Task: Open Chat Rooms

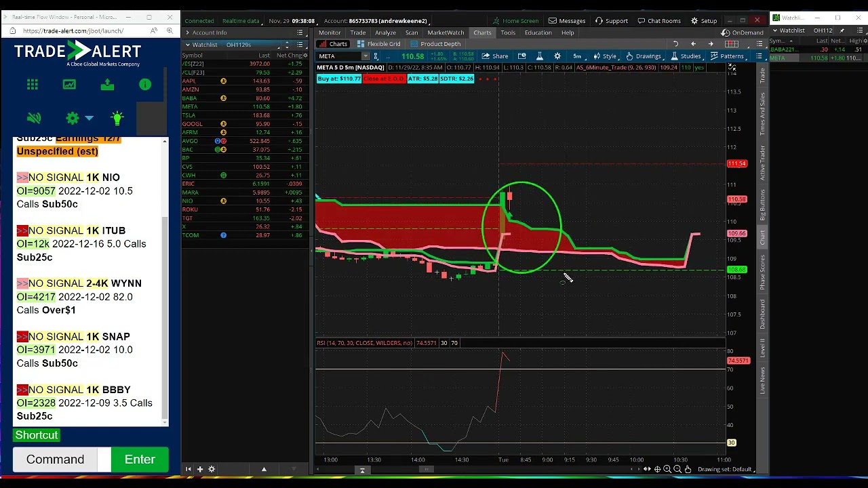Action: pyautogui.click(x=659, y=21)
